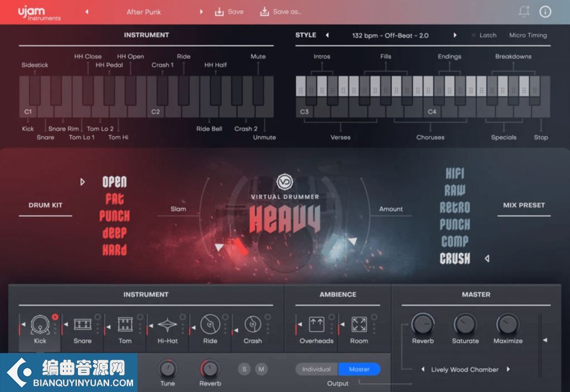Toggle the Tom output indicator dot
The height and width of the screenshot is (392, 570).
[140, 317]
